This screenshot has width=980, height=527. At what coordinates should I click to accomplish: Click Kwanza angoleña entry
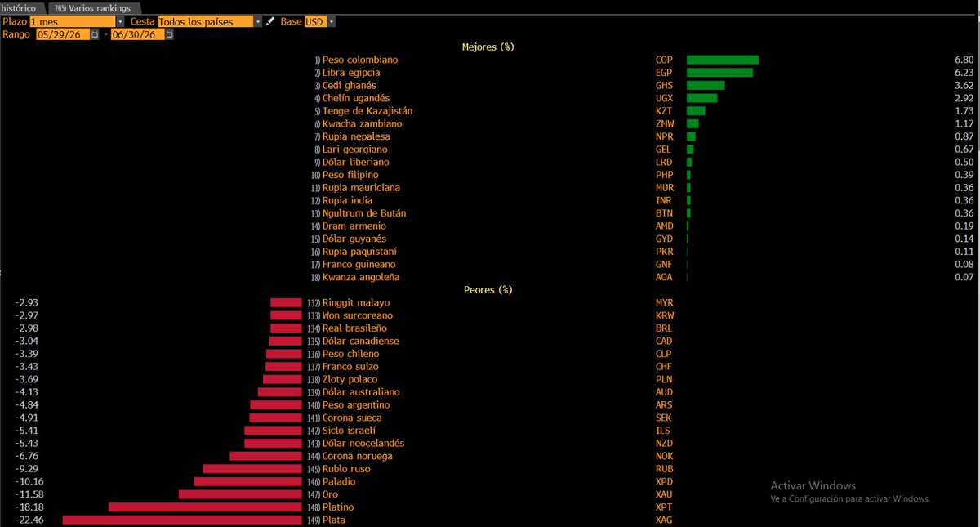click(x=361, y=277)
